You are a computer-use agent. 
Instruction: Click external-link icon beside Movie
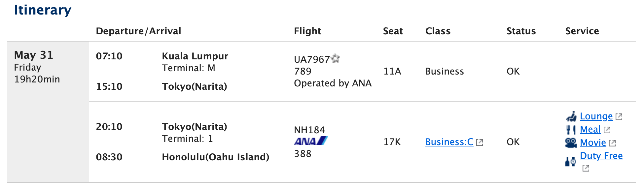[612, 143]
